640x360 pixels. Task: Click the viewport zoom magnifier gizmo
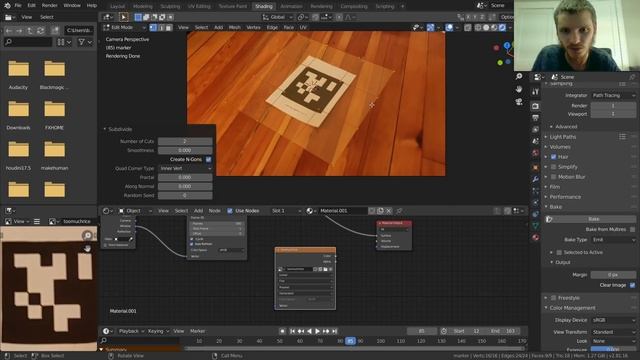pyautogui.click(x=519, y=76)
